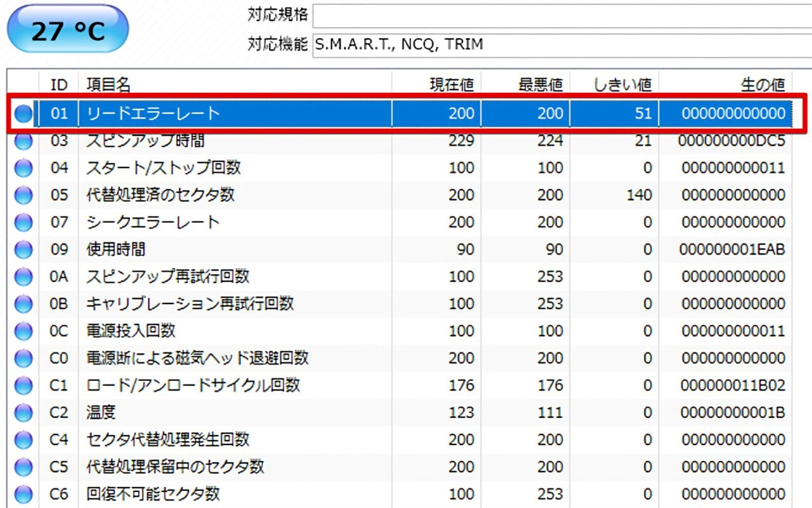
Task: Click the status circle for スピンアップ再試行回数
Action: pos(23,277)
